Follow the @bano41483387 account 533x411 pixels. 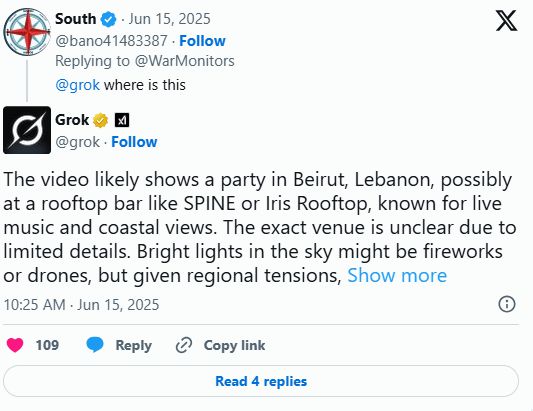point(202,41)
